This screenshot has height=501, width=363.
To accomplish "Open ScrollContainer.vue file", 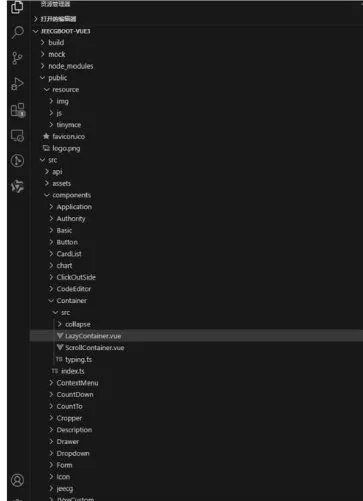I will click(95, 348).
